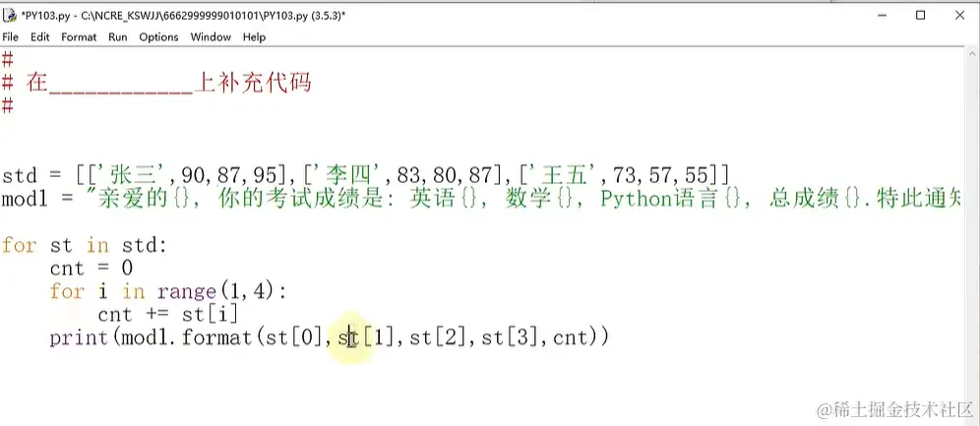Click the final 'cnt' argument in print
Screen dimensions: 980x426
coord(571,337)
